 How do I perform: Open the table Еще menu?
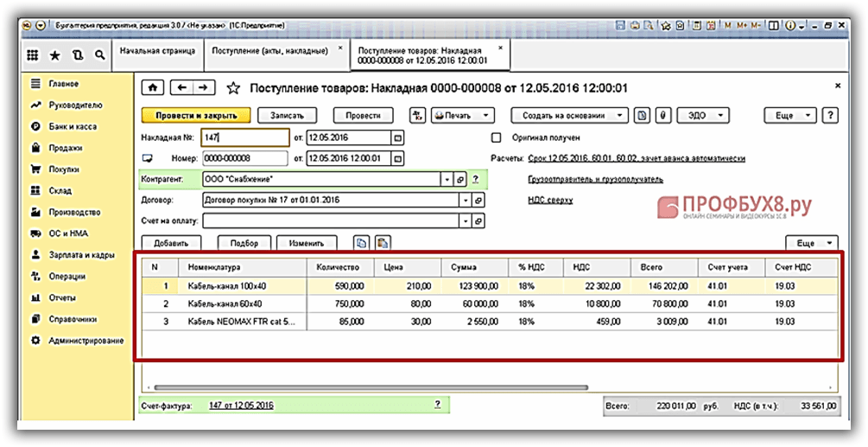pos(812,243)
